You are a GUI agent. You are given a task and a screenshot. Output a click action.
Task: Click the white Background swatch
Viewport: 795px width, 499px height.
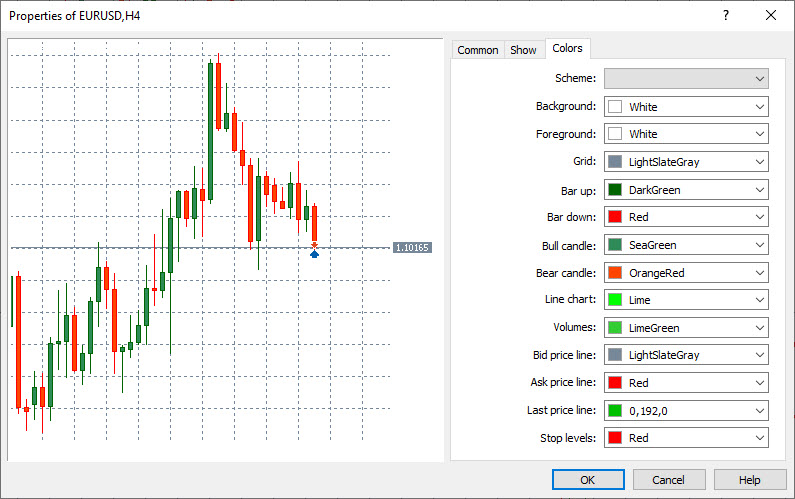(x=615, y=106)
